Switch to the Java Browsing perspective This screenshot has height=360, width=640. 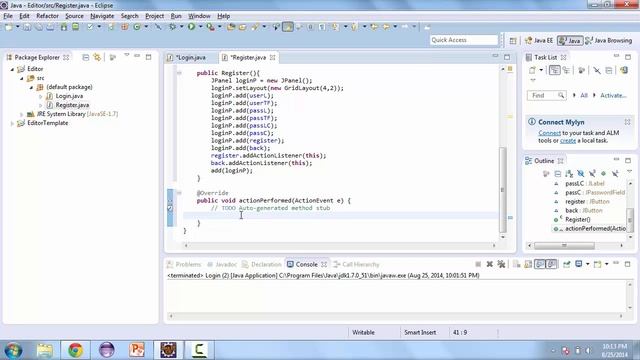[609, 40]
